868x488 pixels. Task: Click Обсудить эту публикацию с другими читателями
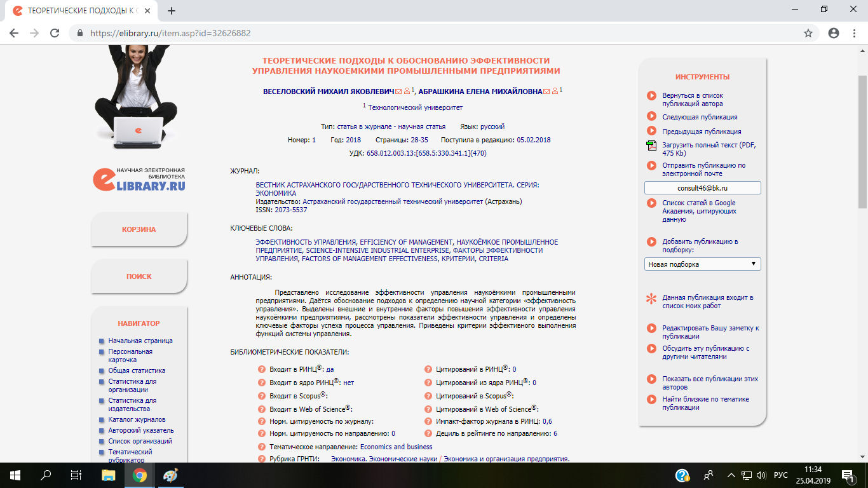(x=706, y=353)
